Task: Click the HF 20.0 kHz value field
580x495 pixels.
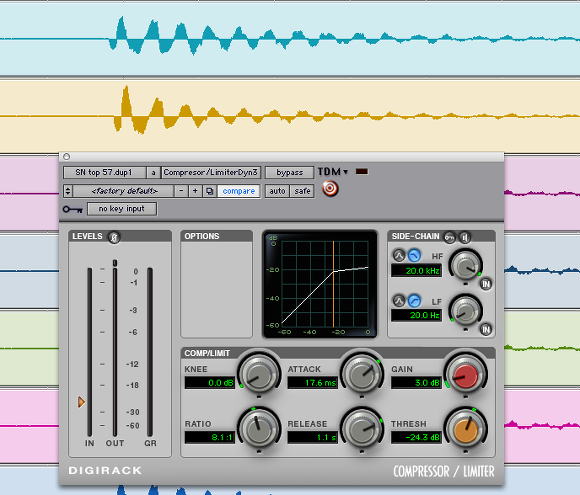Action: (x=416, y=271)
